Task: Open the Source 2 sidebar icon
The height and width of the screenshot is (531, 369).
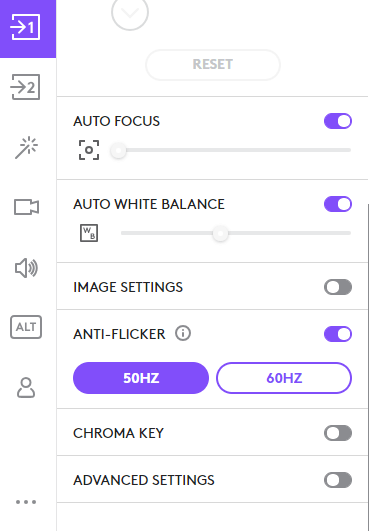Action: (x=26, y=87)
